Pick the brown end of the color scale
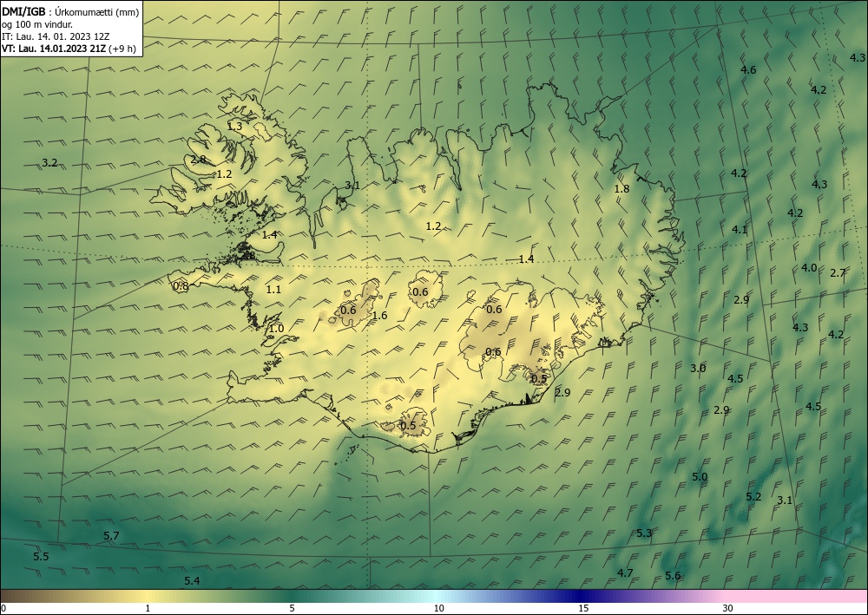The image size is (868, 615). pos(11,596)
